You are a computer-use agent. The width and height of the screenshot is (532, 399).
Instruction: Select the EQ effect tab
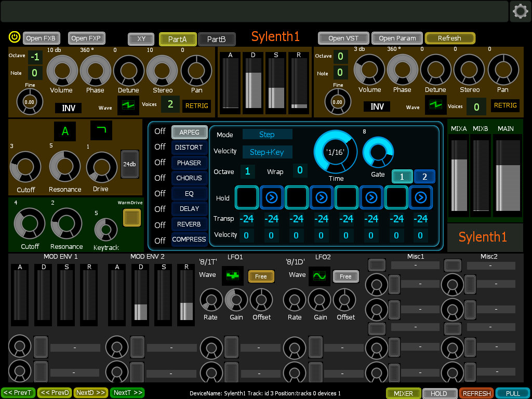click(x=189, y=194)
